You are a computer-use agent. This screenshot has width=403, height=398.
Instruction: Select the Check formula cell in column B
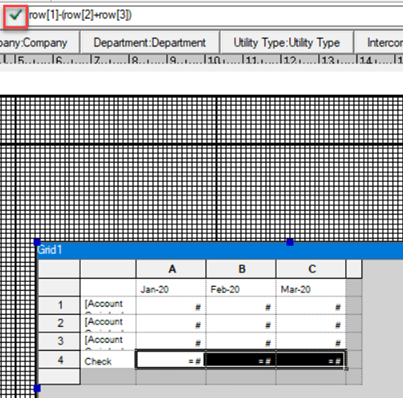click(241, 359)
